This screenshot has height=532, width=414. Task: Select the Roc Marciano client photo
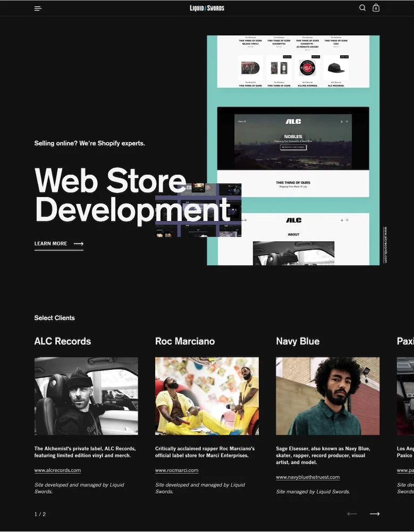coord(207,396)
